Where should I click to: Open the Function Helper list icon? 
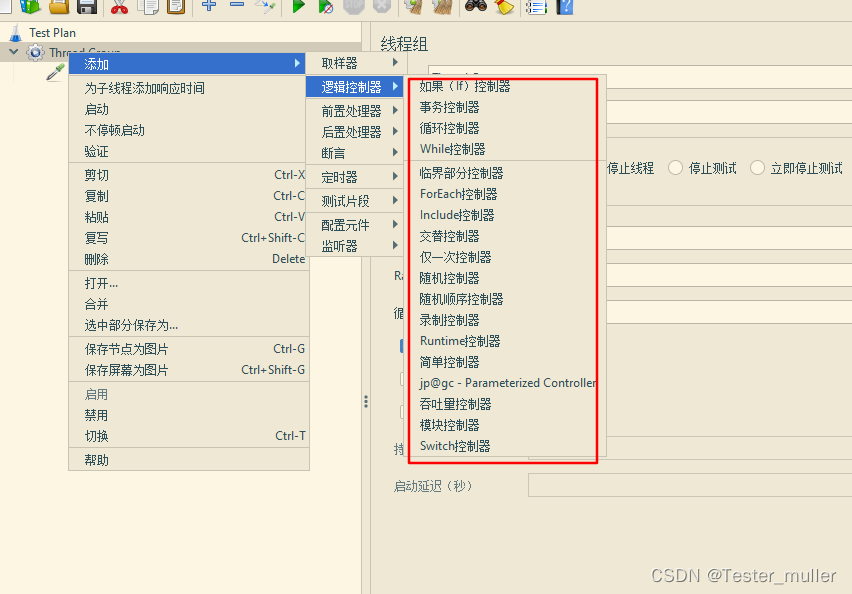[x=536, y=5]
